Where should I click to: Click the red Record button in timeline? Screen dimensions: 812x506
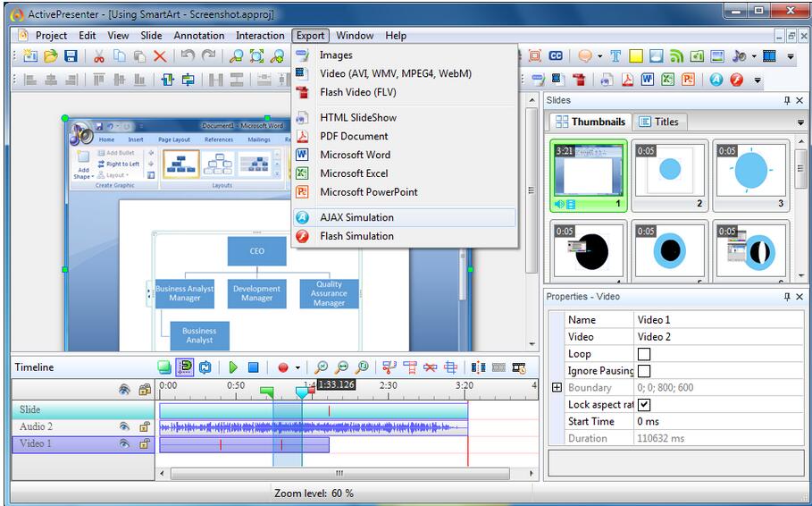click(x=283, y=367)
